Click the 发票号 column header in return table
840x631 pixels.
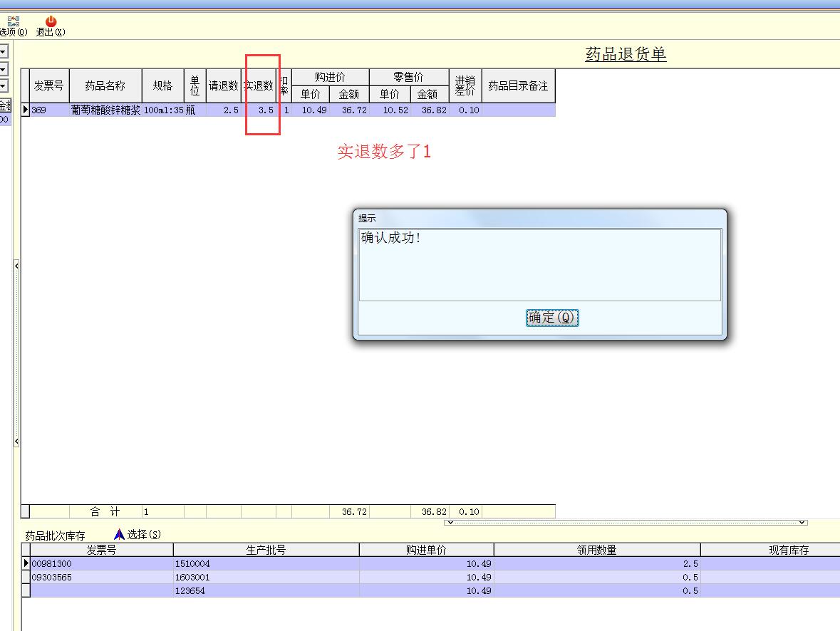coord(48,85)
